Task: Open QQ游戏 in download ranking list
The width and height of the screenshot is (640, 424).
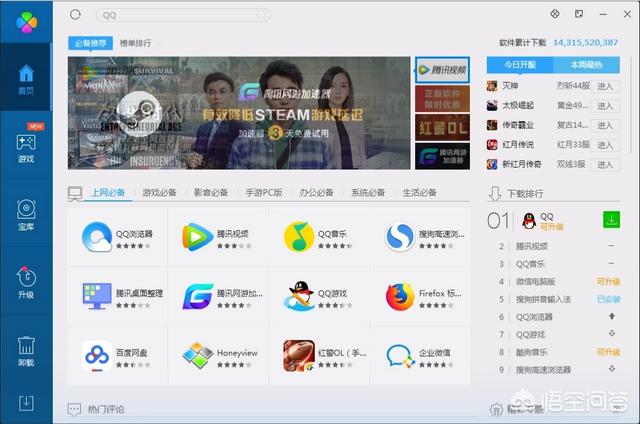Action: (x=530, y=335)
